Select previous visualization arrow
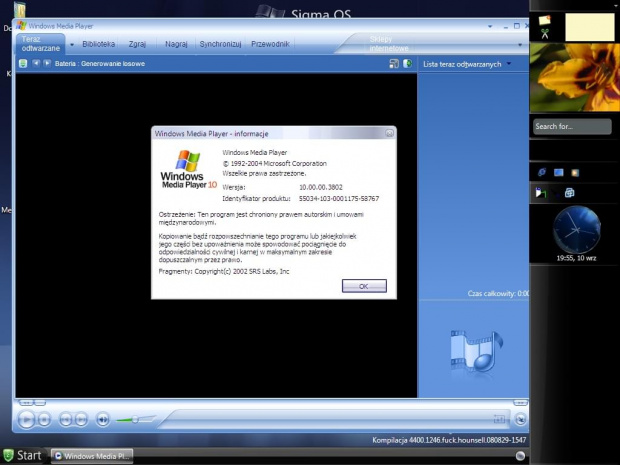Viewport: 620px width, 465px height. (36, 63)
